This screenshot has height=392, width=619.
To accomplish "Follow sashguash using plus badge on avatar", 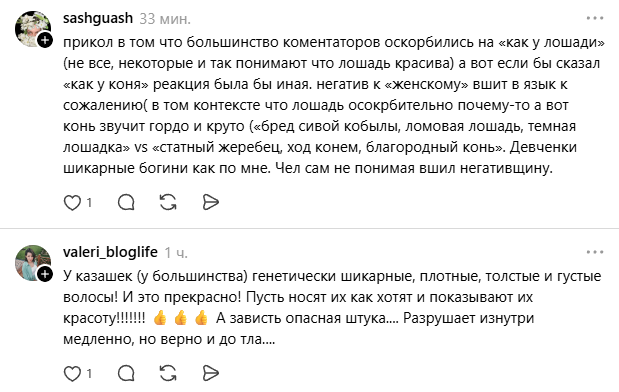I will coord(45,40).
